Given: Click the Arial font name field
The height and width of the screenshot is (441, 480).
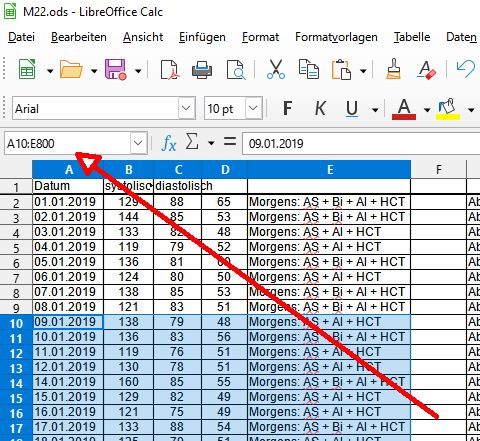Looking at the screenshot, I should pyautogui.click(x=95, y=108).
